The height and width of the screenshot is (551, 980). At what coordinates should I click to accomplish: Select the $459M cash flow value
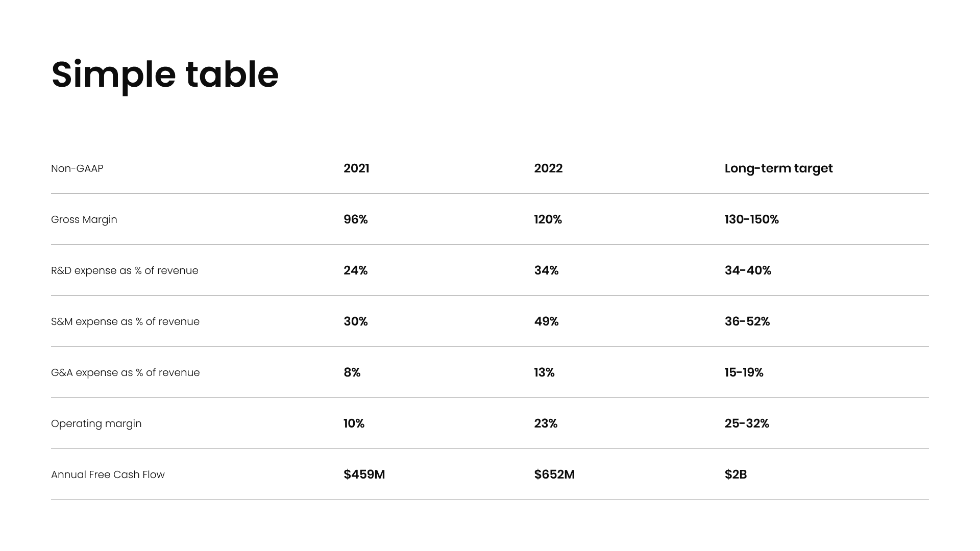pyautogui.click(x=364, y=474)
